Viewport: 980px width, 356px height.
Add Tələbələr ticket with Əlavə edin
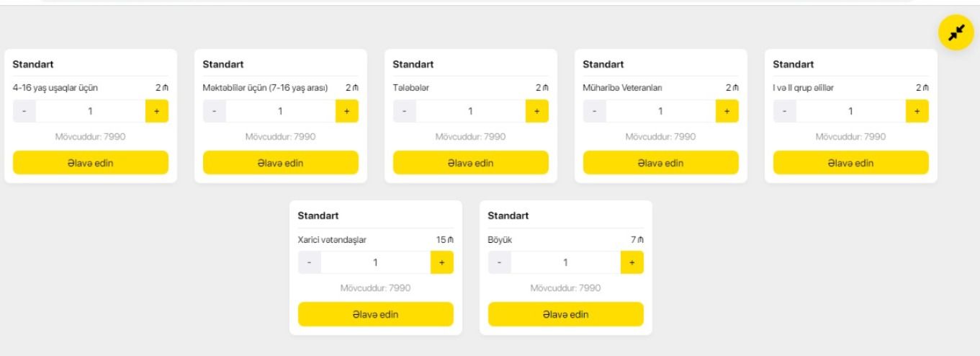click(471, 163)
